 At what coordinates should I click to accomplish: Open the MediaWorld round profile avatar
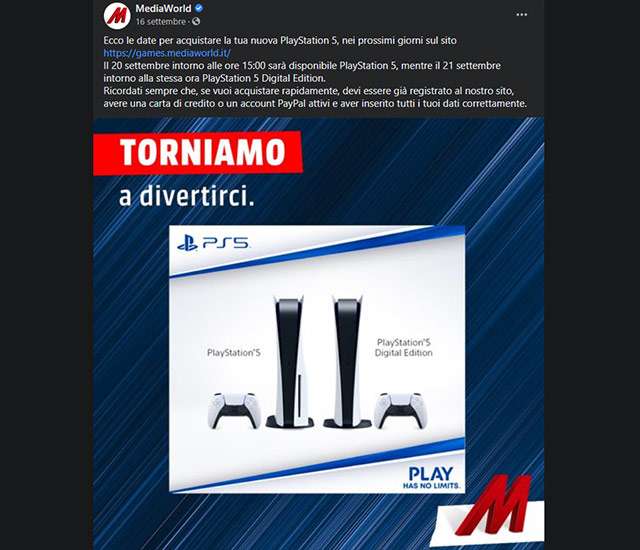pyautogui.click(x=117, y=16)
